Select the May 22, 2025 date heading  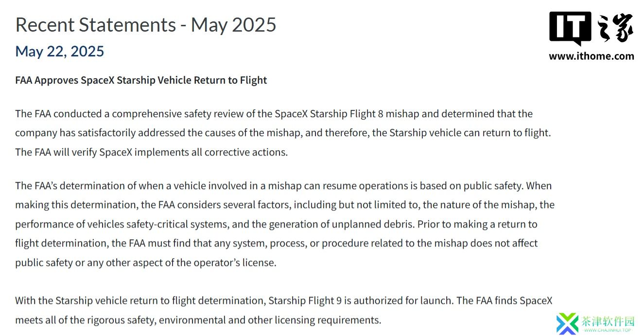(60, 51)
